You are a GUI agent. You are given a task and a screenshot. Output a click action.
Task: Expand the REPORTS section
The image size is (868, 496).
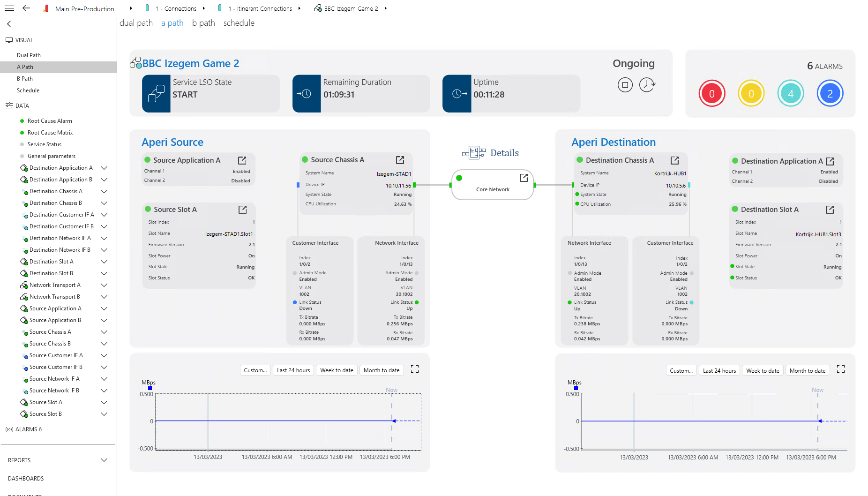coord(104,460)
